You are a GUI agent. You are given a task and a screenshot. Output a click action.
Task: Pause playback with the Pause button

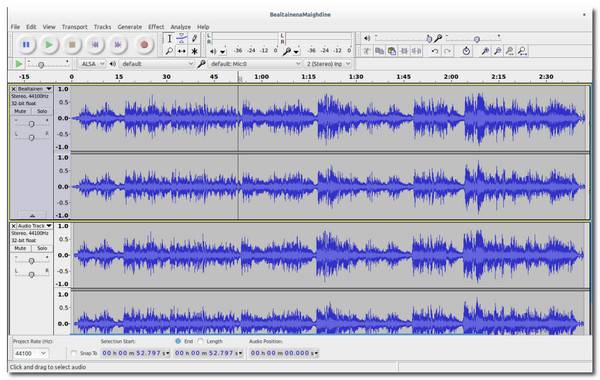click(26, 45)
